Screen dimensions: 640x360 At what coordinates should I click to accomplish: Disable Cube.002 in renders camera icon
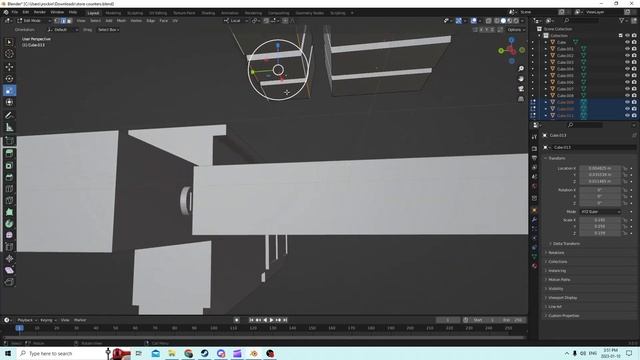pyautogui.click(x=634, y=56)
